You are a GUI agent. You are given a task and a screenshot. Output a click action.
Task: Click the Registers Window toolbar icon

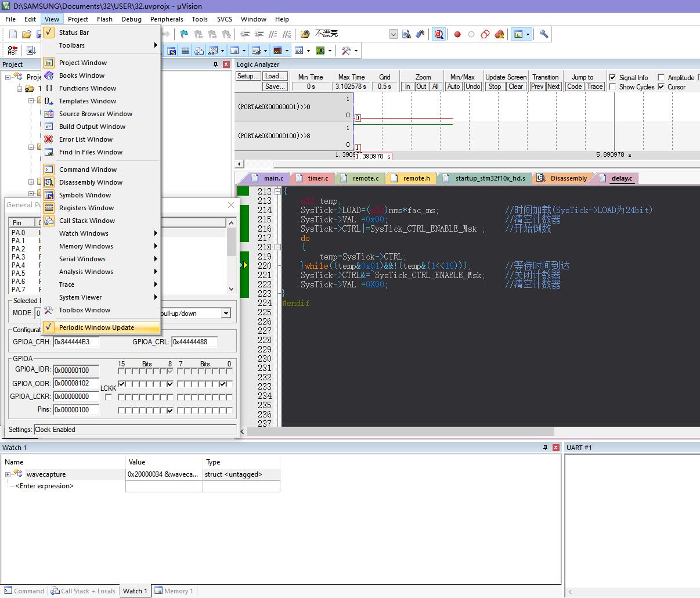pyautogui.click(x=186, y=51)
